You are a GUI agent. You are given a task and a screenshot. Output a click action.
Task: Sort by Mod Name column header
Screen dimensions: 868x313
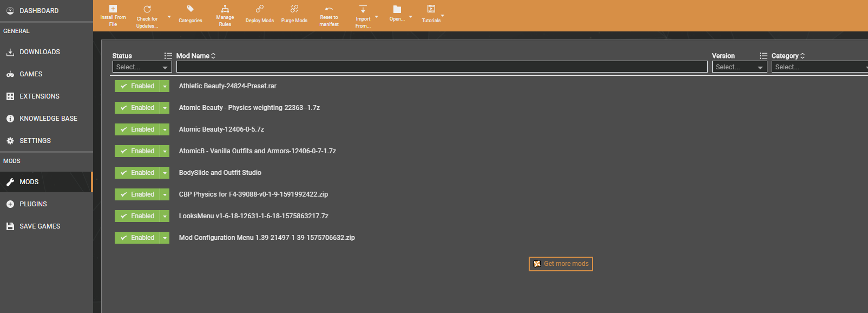(196, 56)
